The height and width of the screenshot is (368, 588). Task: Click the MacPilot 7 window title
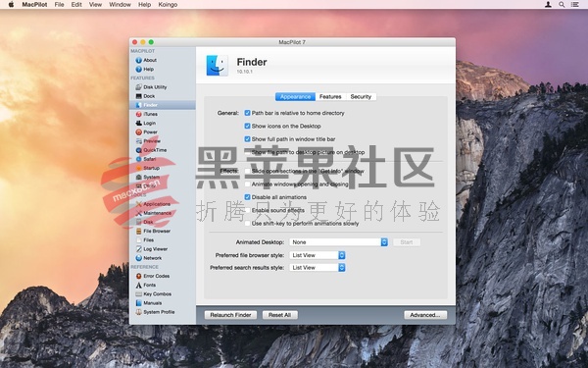(x=292, y=42)
